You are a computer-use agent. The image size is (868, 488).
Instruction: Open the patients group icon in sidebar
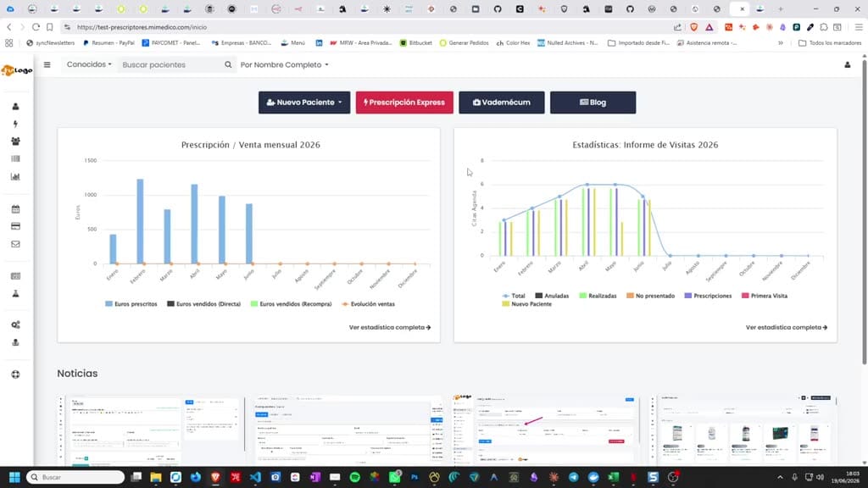tap(15, 141)
